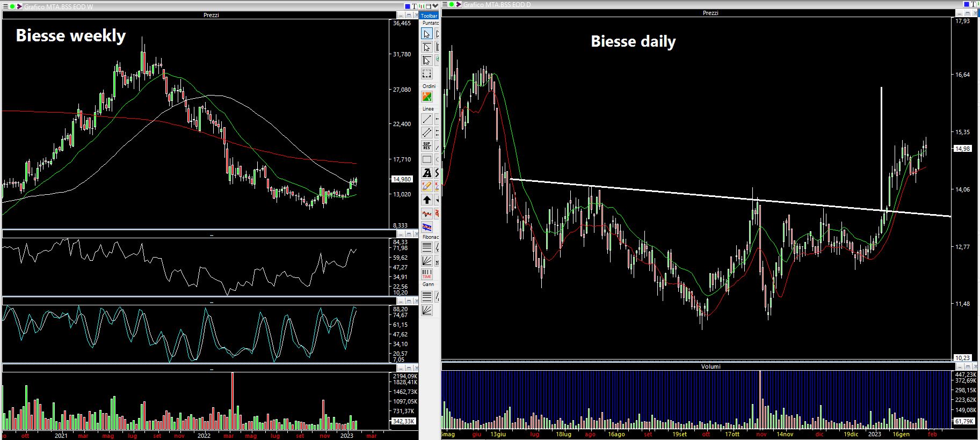This screenshot has height=440, width=980.
Task: Close the weekly stochastic indicator pane
Action: point(416,301)
